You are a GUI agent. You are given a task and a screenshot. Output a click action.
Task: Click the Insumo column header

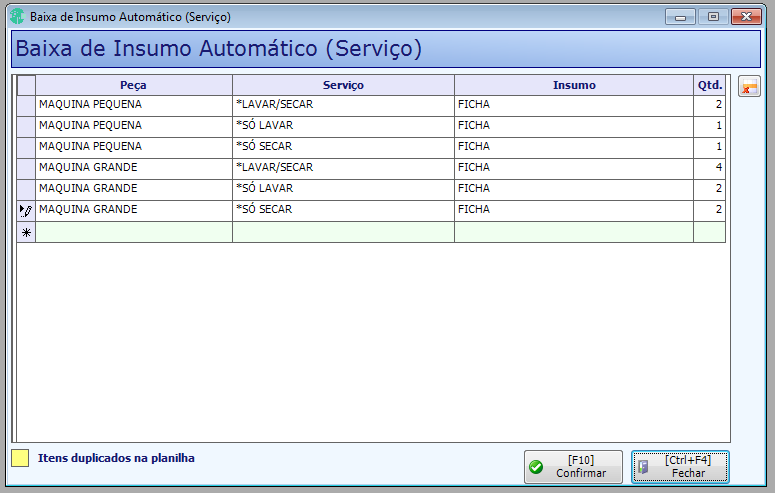pyautogui.click(x=574, y=85)
